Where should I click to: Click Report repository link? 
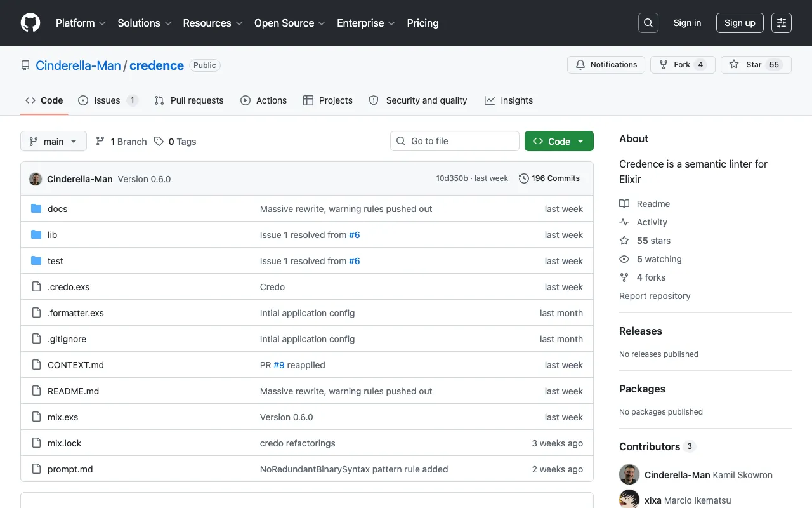click(655, 296)
